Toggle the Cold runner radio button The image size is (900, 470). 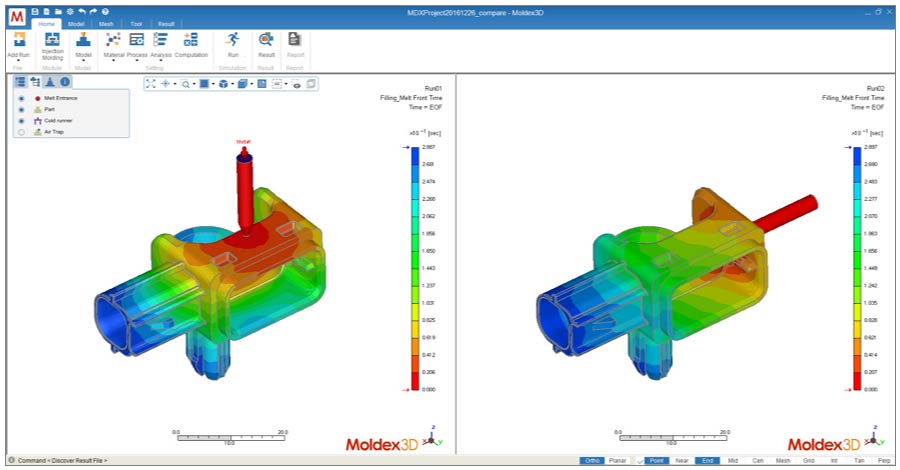click(22, 121)
